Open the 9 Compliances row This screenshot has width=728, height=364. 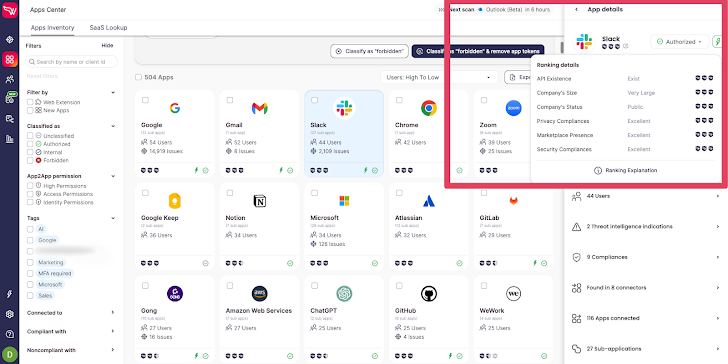coord(646,257)
